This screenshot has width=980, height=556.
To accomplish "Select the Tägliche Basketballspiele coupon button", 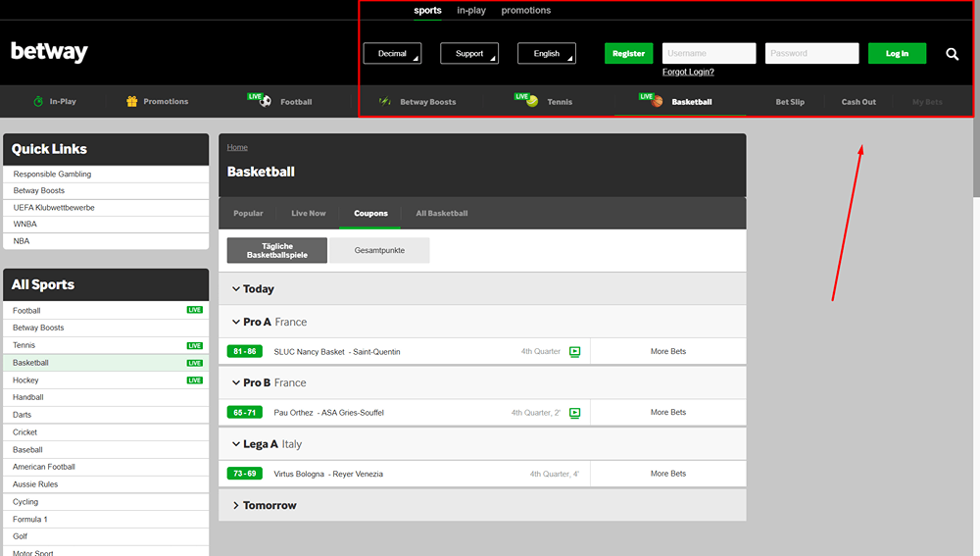I will click(277, 250).
